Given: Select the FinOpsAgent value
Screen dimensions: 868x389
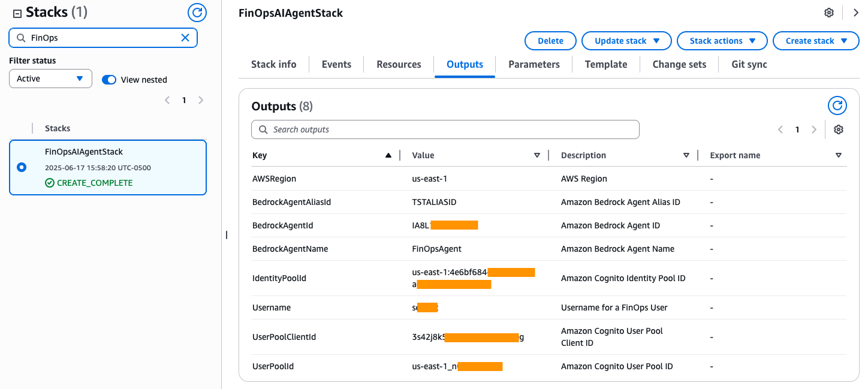Looking at the screenshot, I should 436,249.
